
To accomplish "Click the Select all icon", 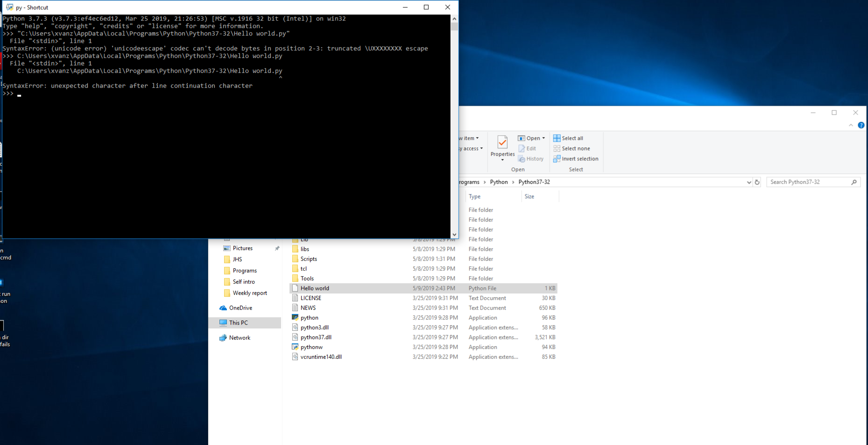I will click(x=557, y=138).
